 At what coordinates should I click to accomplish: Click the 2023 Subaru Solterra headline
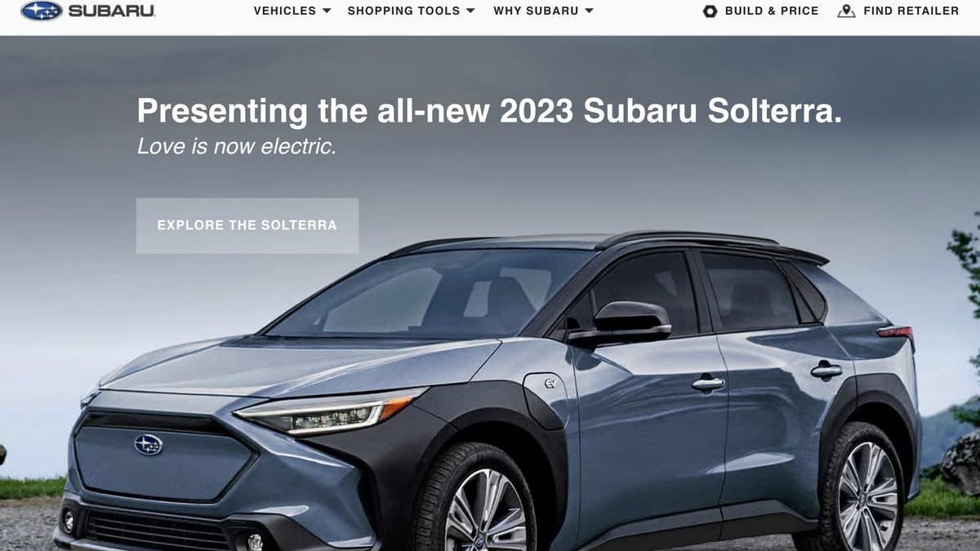point(489,111)
